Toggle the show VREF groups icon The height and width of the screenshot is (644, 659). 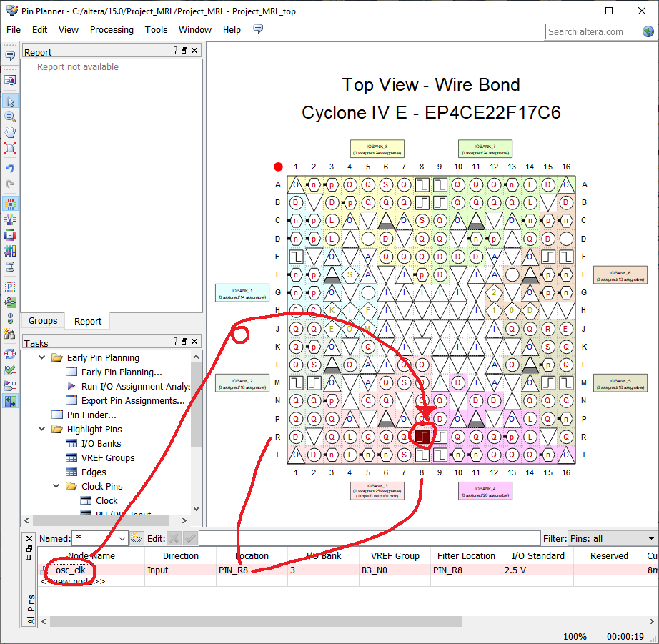click(10, 219)
